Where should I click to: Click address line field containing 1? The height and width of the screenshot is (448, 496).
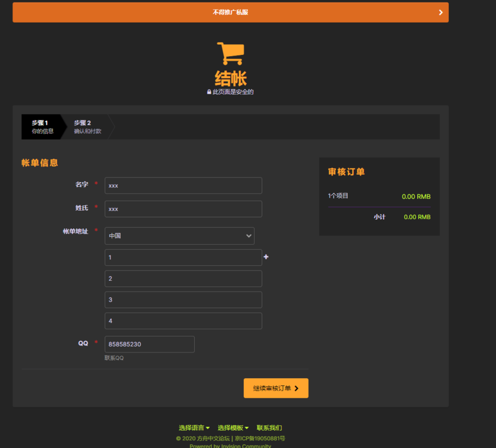click(183, 257)
